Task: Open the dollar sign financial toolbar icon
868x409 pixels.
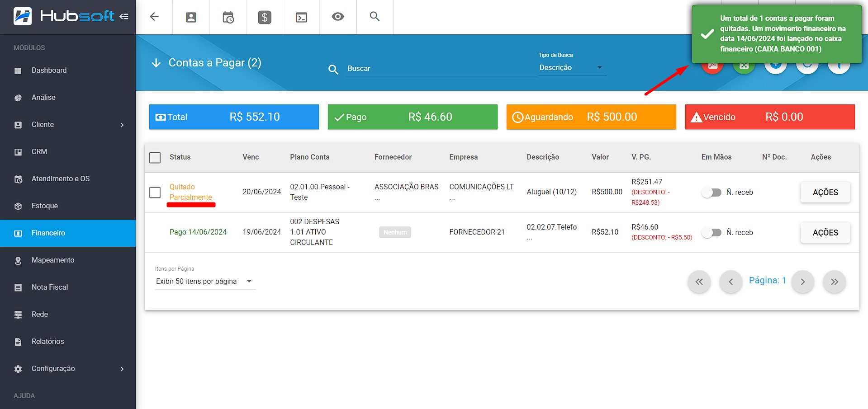Action: point(265,17)
